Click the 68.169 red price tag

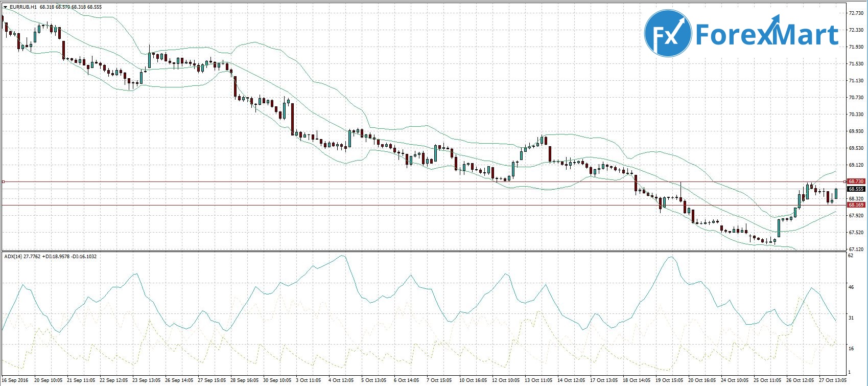[x=856, y=205]
